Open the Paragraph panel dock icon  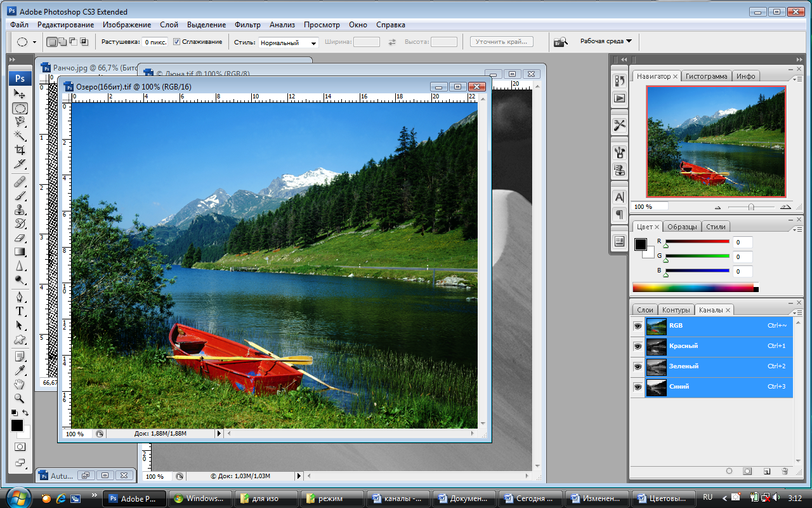619,215
